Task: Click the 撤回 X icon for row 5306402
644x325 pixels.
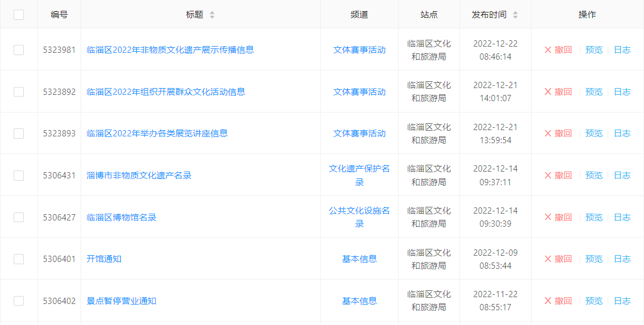Action: tap(548, 301)
